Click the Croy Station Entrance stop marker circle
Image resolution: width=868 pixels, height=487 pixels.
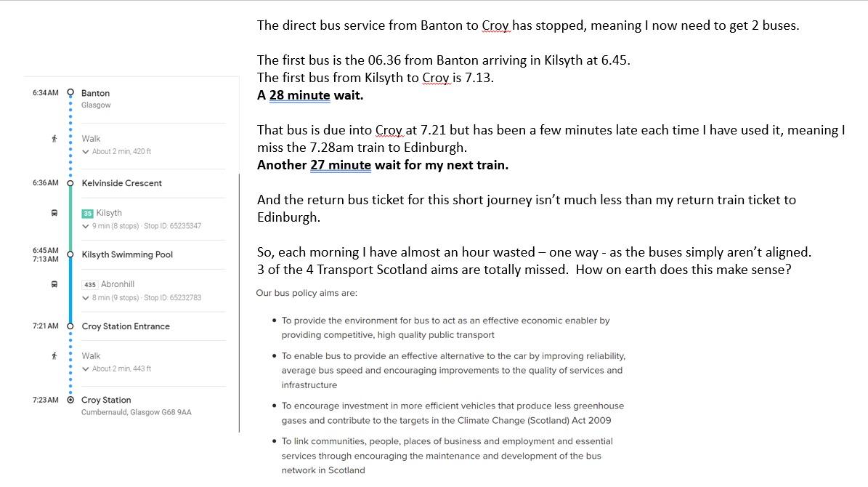pyautogui.click(x=70, y=326)
